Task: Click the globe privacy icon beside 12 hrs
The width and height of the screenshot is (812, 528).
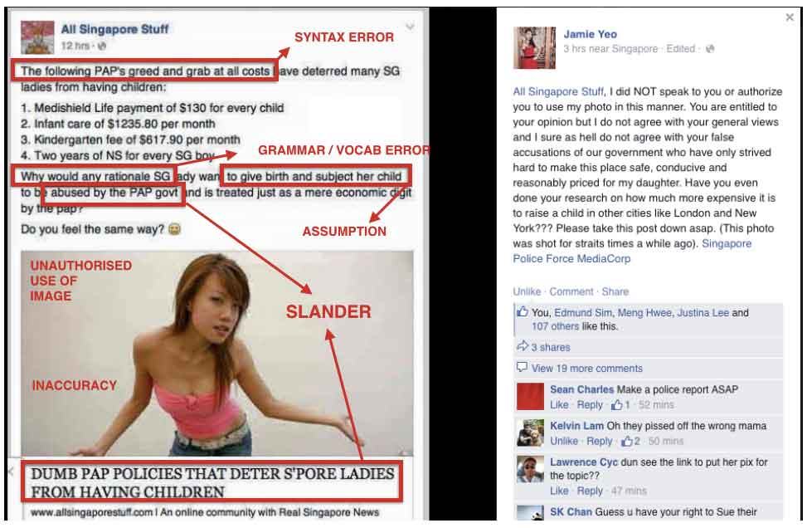Action: (x=102, y=46)
